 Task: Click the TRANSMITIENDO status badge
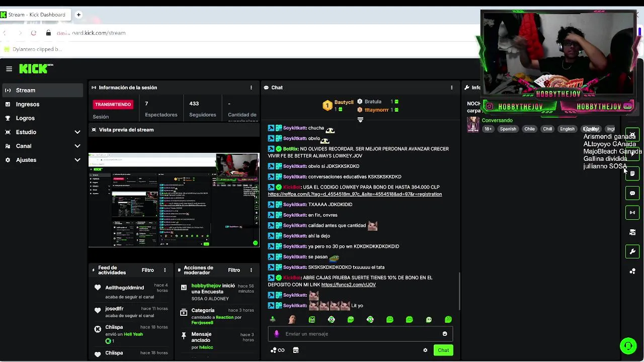113,105
